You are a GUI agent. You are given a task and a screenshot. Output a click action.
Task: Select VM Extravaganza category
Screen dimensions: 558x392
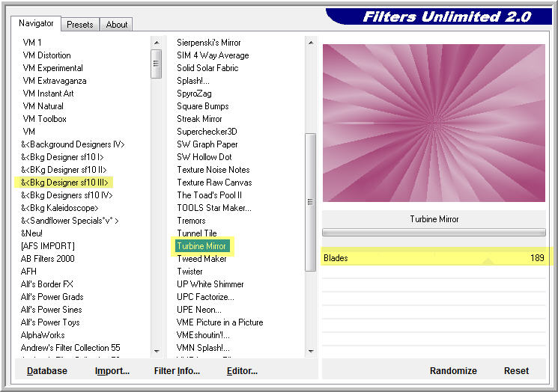[55, 81]
